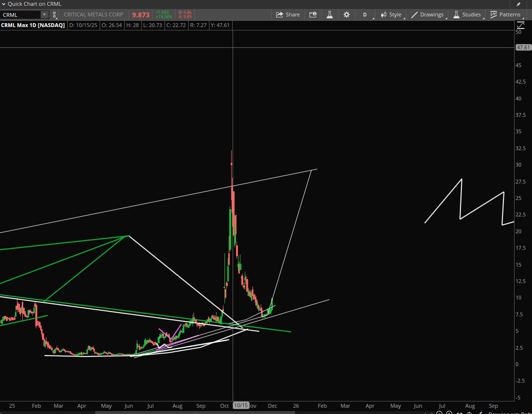Click the back arrow near Drawing set
Viewport: 532px width, 414px height.
[480, 413]
